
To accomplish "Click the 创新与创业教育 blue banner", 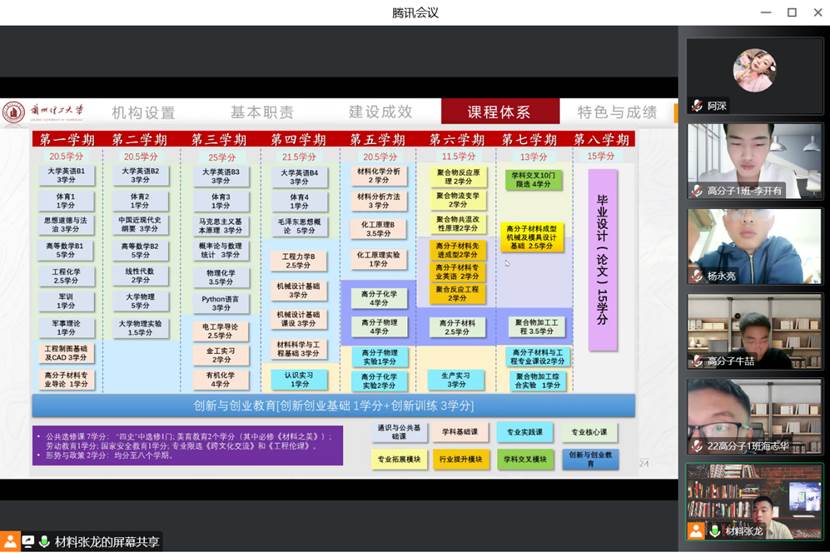I will pos(333,405).
